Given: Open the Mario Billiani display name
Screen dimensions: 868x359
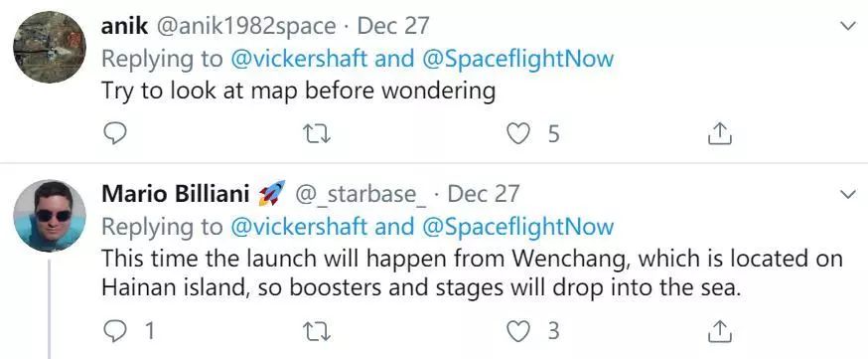Looking at the screenshot, I should (176, 194).
